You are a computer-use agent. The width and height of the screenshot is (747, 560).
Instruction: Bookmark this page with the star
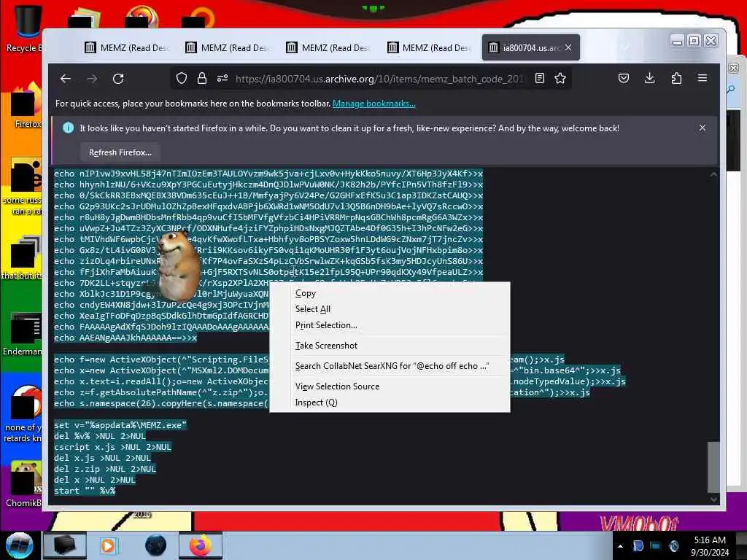(x=560, y=79)
